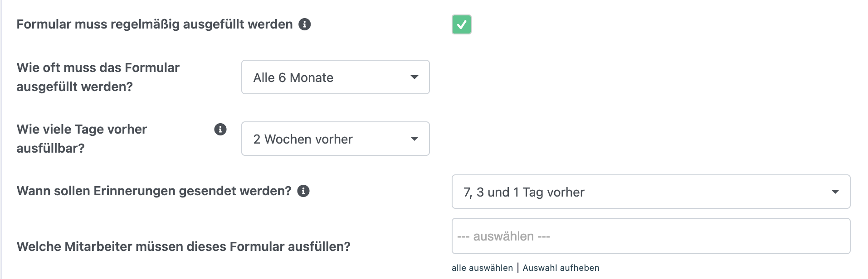Click the separator between 'alle auswählen' and 'Auswahl aufheben'
This screenshot has height=279, width=868.
click(x=518, y=268)
